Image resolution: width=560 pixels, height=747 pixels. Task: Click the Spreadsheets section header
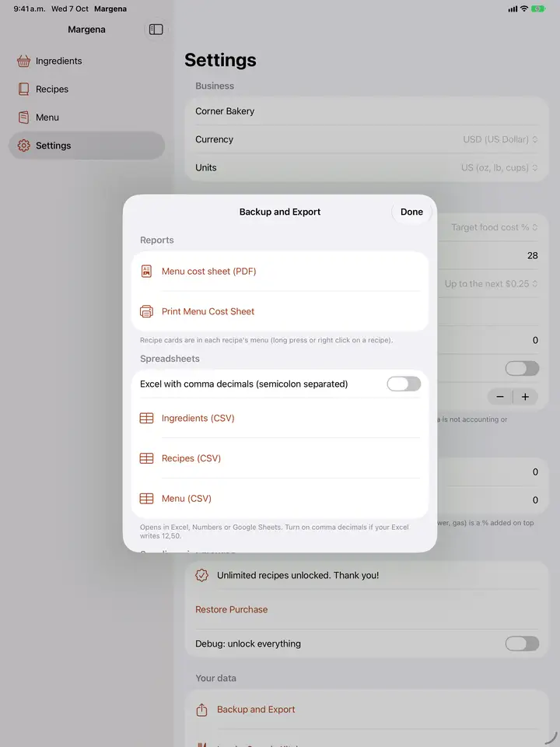pos(170,359)
